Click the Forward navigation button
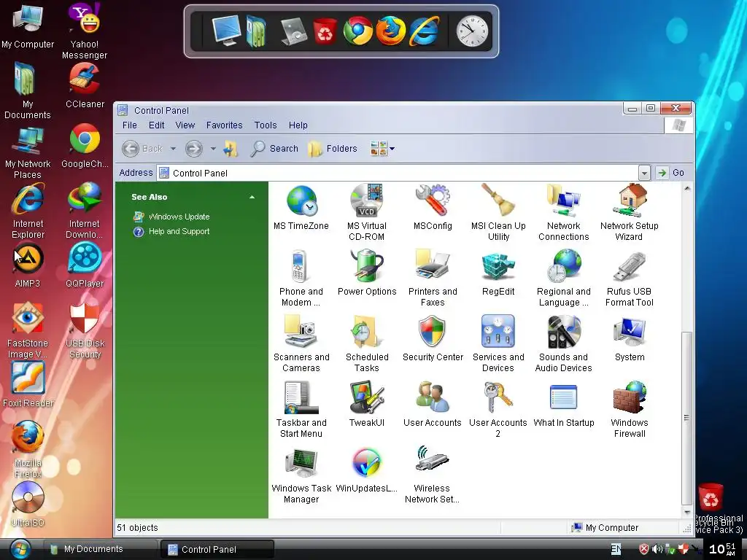Image resolution: width=747 pixels, height=560 pixels. pyautogui.click(x=194, y=149)
